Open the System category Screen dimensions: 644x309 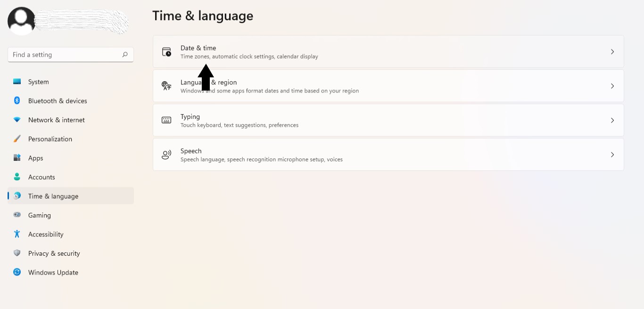71,82
